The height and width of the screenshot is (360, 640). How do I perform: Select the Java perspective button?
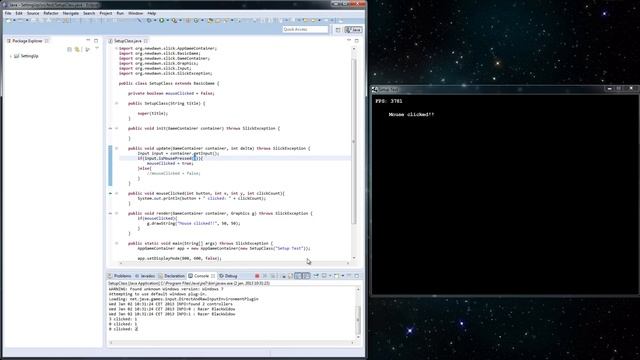(353, 30)
